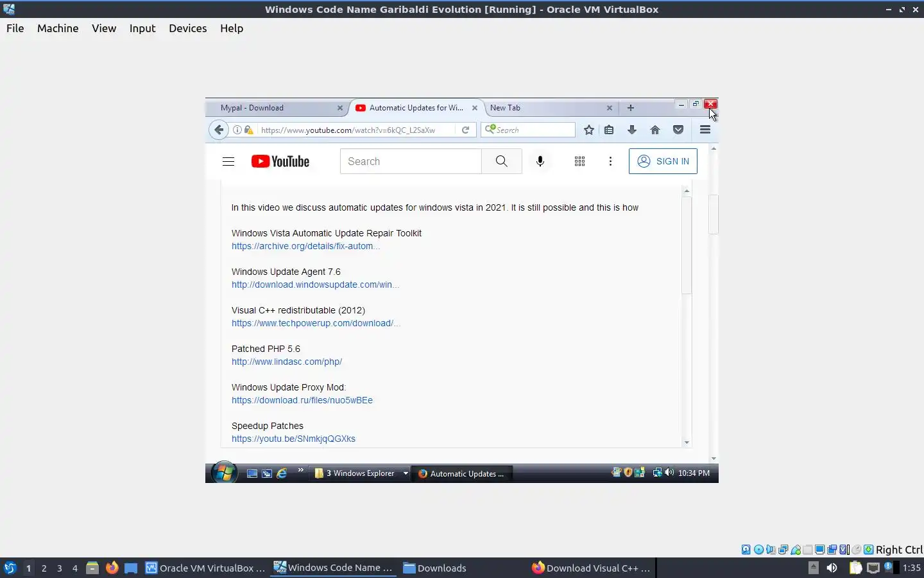
Task: Go to the browser home page icon
Action: (655, 130)
